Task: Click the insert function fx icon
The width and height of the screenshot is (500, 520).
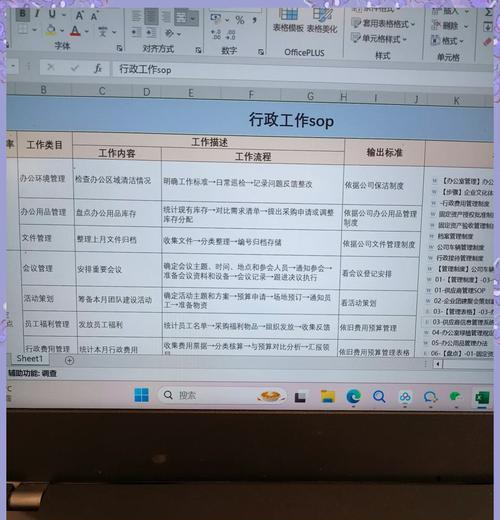Action: click(98, 68)
